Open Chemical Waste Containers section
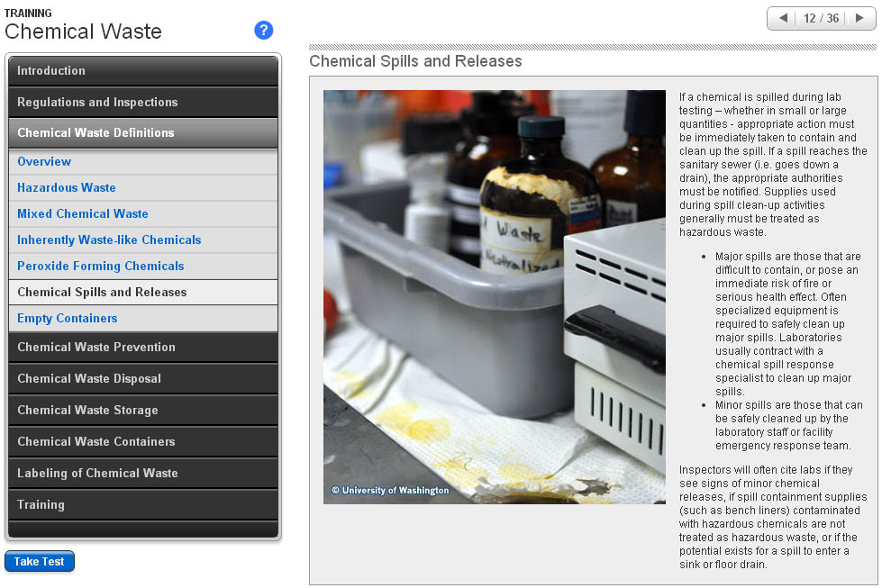 pos(144,442)
